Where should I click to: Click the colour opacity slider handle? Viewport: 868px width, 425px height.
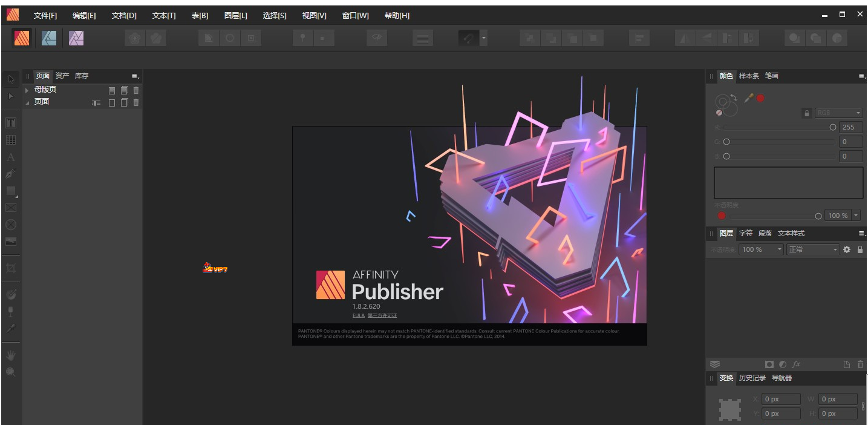click(x=818, y=216)
